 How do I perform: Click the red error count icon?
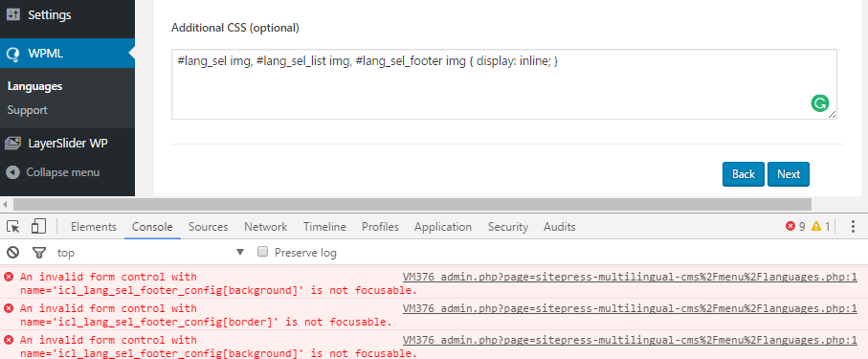(790, 226)
